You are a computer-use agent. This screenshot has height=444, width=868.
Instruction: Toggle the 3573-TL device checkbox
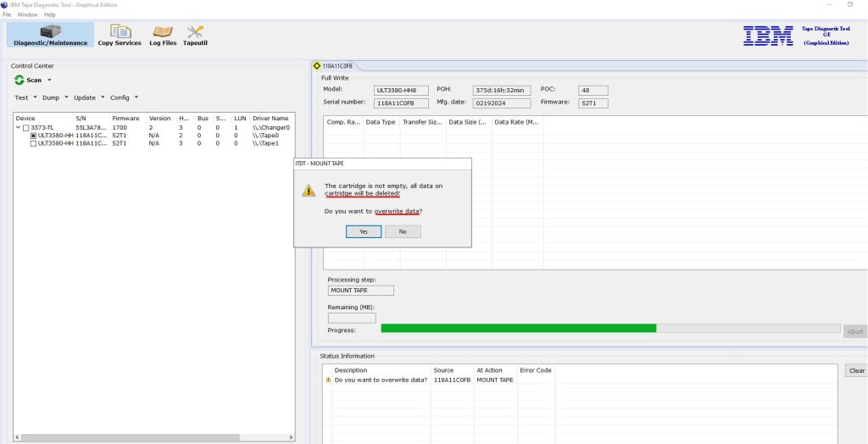(25, 128)
